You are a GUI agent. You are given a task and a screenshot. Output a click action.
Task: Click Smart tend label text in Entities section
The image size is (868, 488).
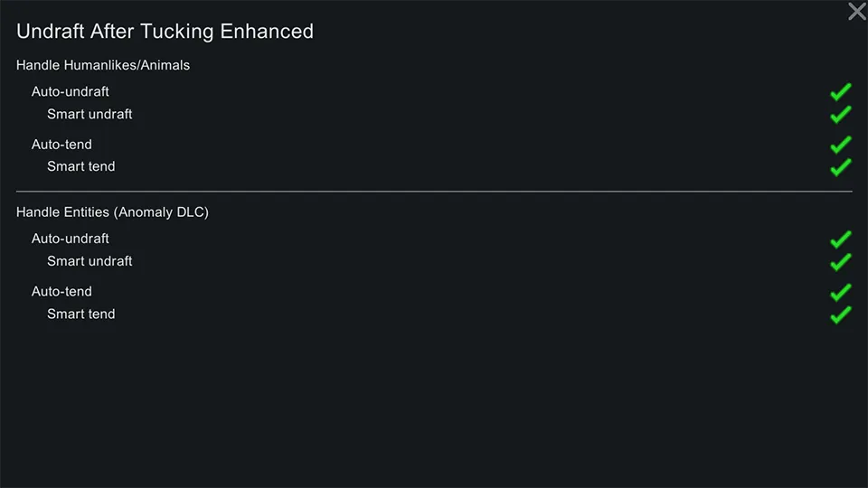(81, 314)
